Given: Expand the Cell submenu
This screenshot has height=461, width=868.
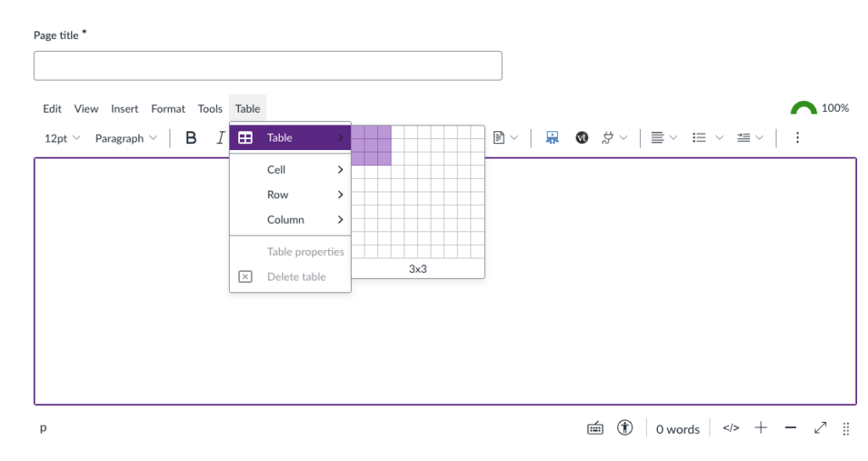Looking at the screenshot, I should [290, 169].
